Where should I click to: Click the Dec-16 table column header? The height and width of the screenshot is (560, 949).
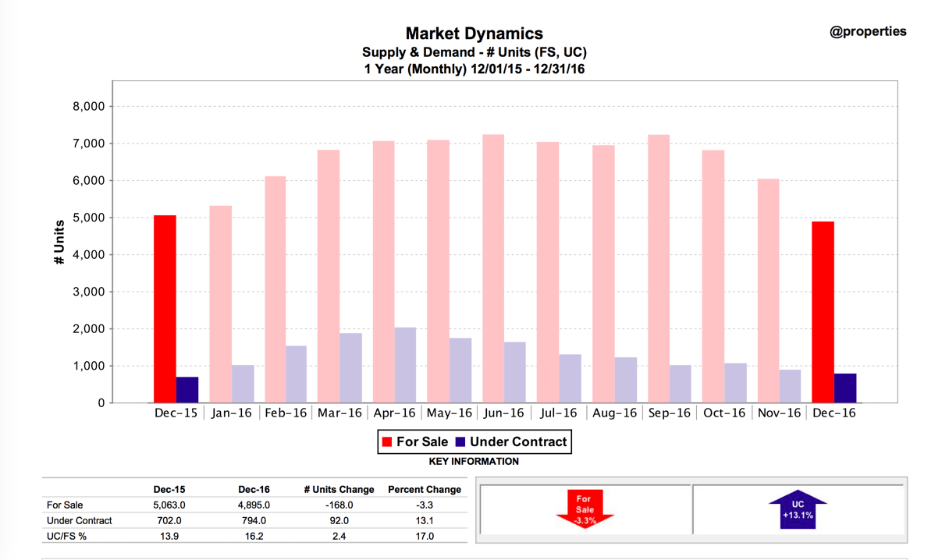[254, 490]
